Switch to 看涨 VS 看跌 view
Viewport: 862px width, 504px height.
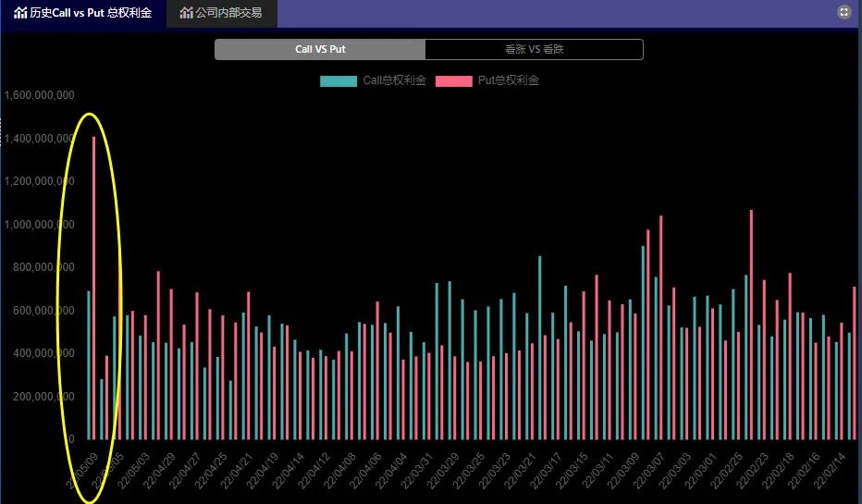pos(534,49)
